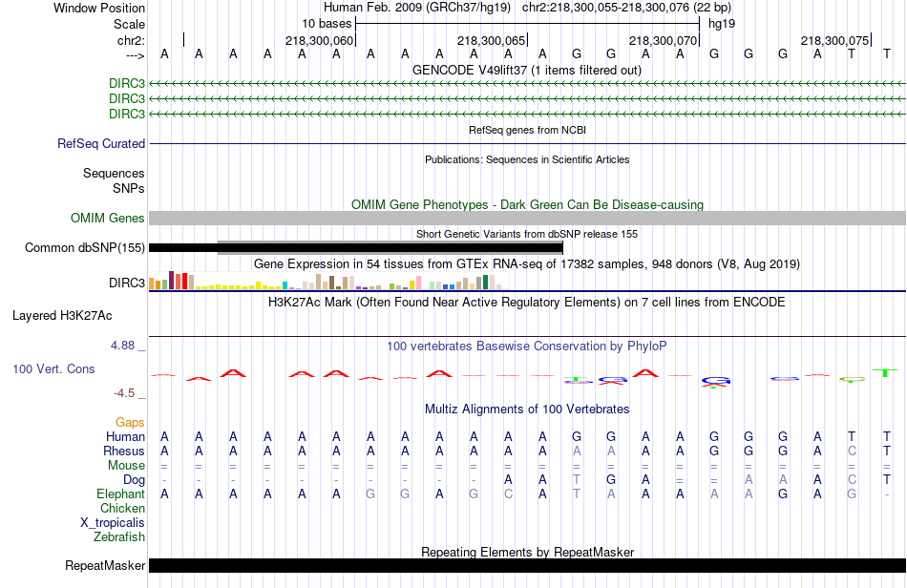Select the Gaps row label
907x588 pixels.
point(130,422)
